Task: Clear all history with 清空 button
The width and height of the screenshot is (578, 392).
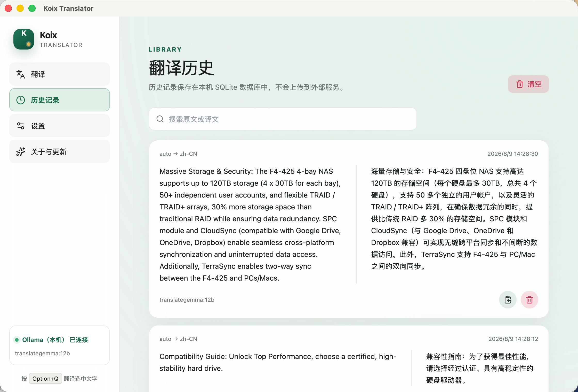Action: (528, 84)
